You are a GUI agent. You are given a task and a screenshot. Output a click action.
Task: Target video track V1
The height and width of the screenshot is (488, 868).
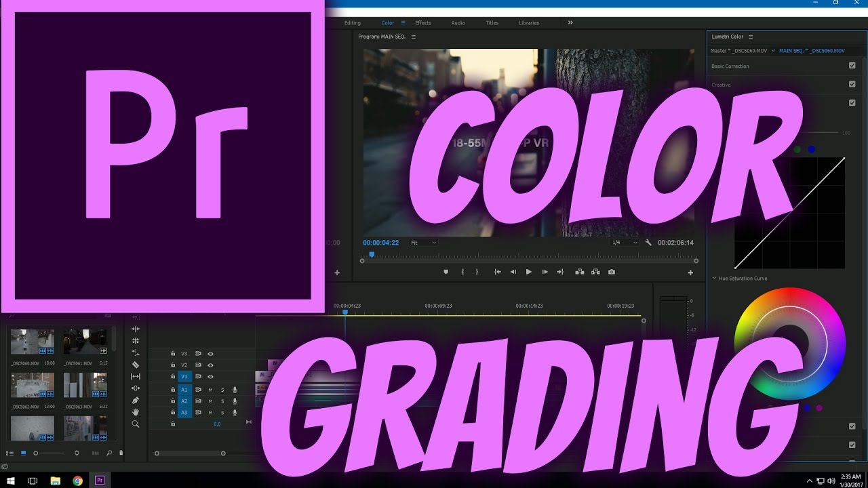coord(184,377)
